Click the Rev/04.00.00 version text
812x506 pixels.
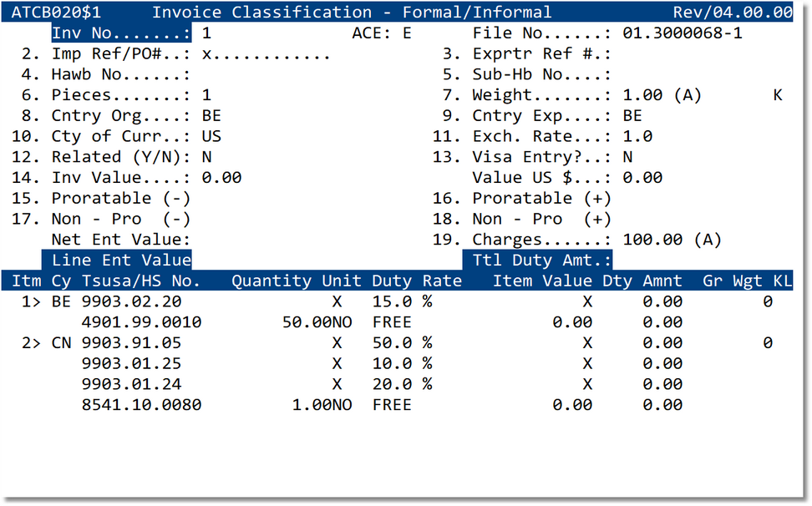733,13
